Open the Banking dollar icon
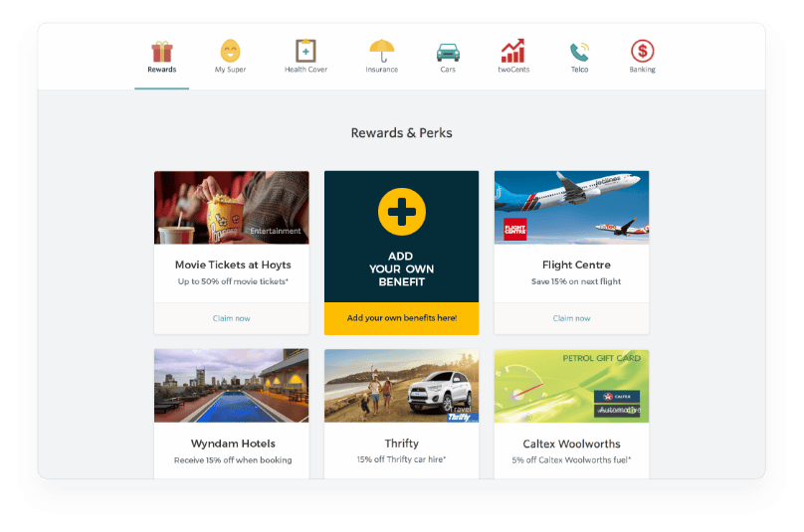The image size is (804, 532). pos(643,51)
